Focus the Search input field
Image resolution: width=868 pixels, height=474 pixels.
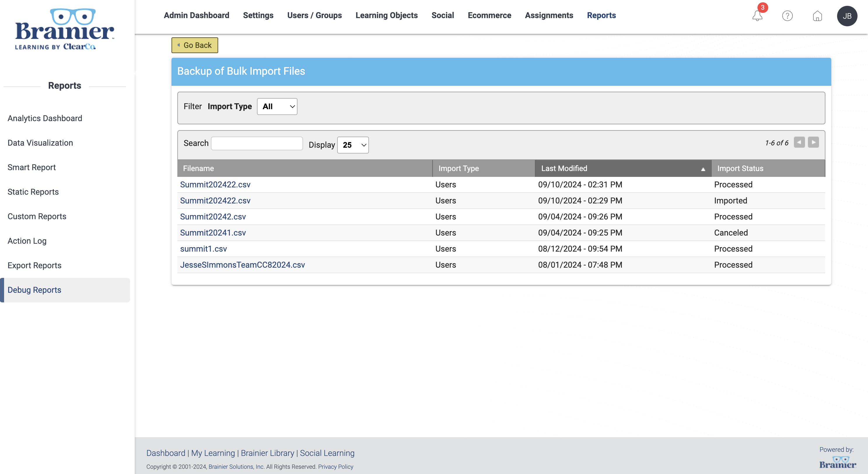pos(257,143)
